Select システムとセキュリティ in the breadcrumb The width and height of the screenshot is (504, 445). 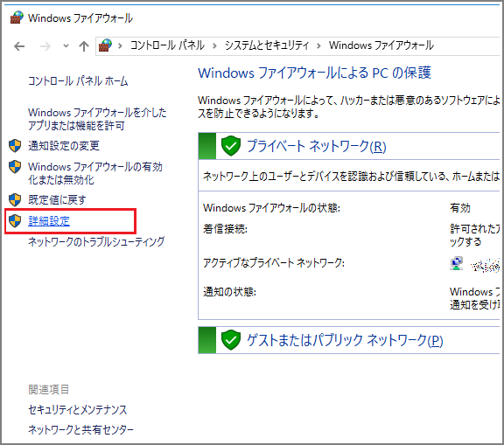click(x=267, y=45)
